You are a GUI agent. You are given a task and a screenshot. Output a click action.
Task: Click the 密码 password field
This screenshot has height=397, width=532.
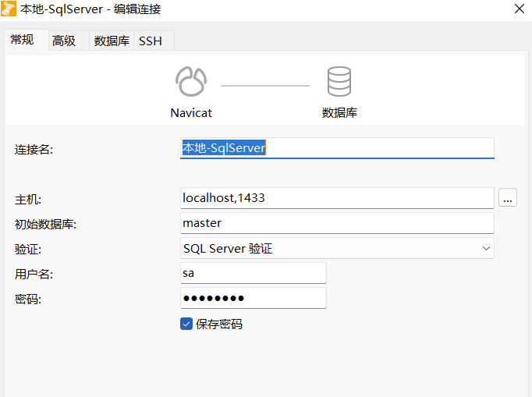coord(253,298)
